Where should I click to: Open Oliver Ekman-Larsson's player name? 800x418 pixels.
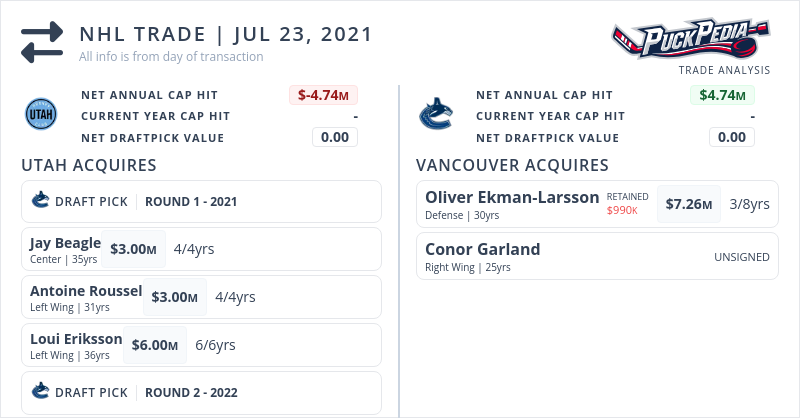pos(512,197)
